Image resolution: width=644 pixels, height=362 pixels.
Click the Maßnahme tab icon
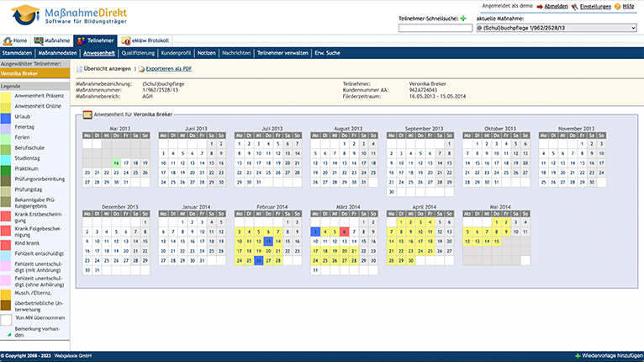(39, 40)
